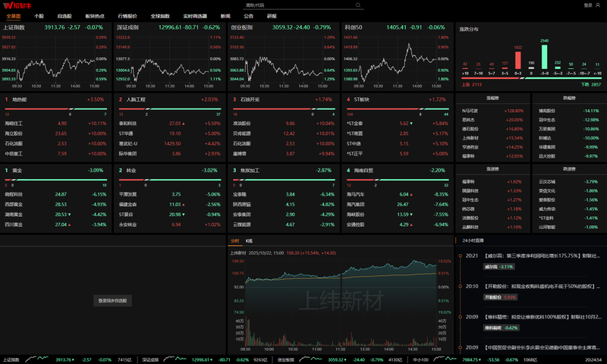Click the 招财牛 logo
This screenshot has height=364, width=607.
tap(17, 5)
